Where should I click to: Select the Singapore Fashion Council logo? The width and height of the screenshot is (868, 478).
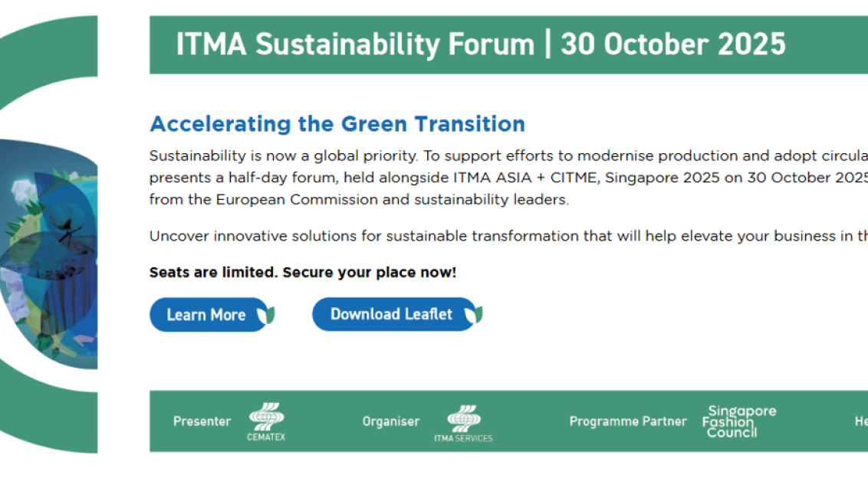730,422
